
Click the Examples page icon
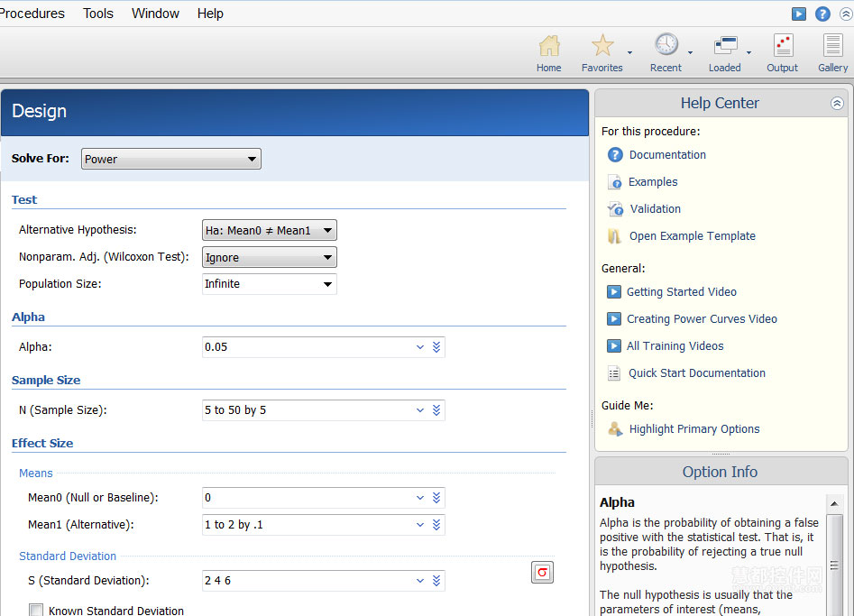pyautogui.click(x=615, y=182)
